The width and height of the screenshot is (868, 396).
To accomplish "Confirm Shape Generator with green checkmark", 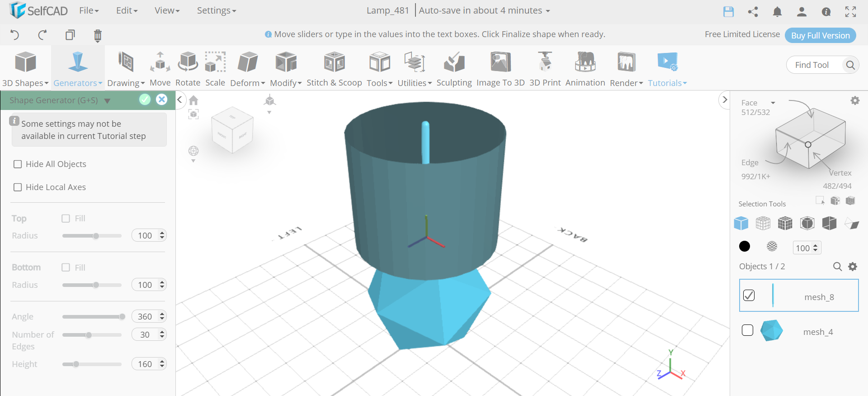I will click(x=145, y=100).
